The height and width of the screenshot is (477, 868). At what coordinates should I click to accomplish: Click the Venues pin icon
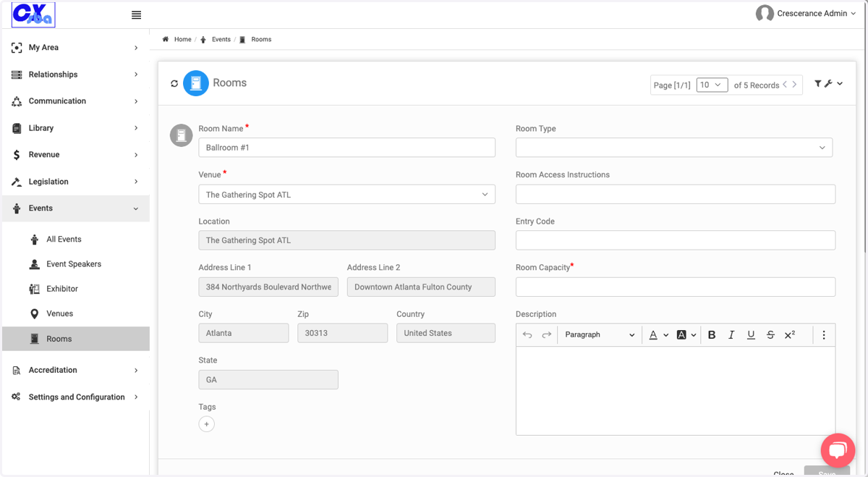[x=34, y=313]
